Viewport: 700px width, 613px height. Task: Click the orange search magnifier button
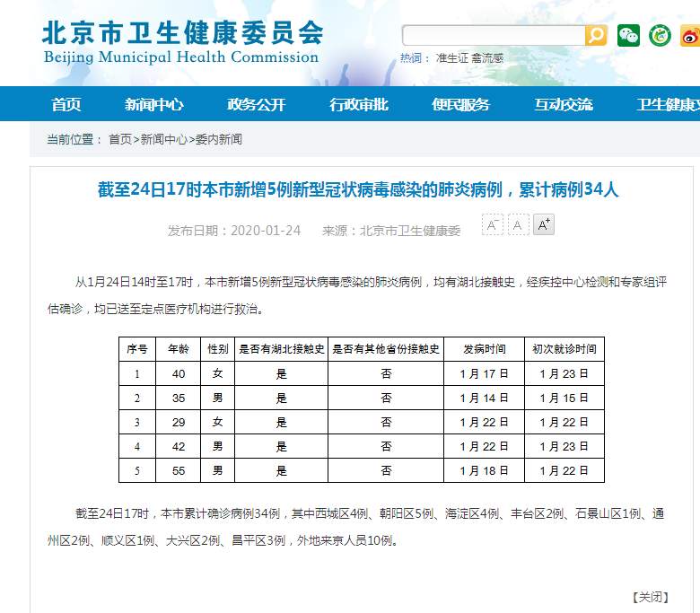click(x=596, y=35)
